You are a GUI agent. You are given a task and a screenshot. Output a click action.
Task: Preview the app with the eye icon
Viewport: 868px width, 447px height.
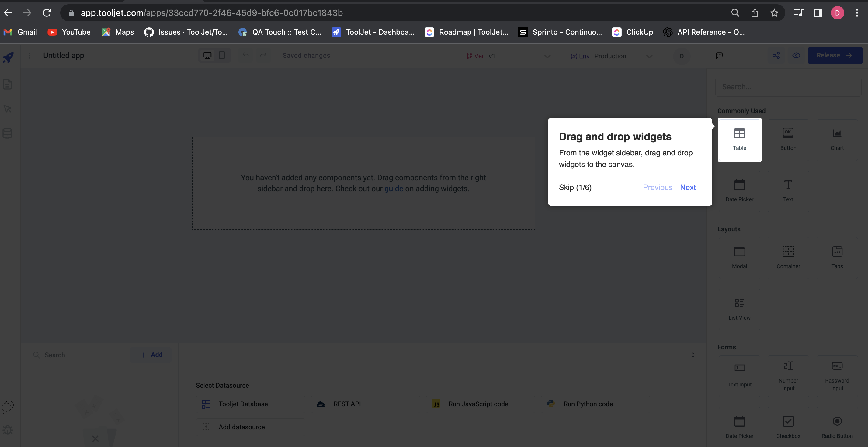pos(797,55)
